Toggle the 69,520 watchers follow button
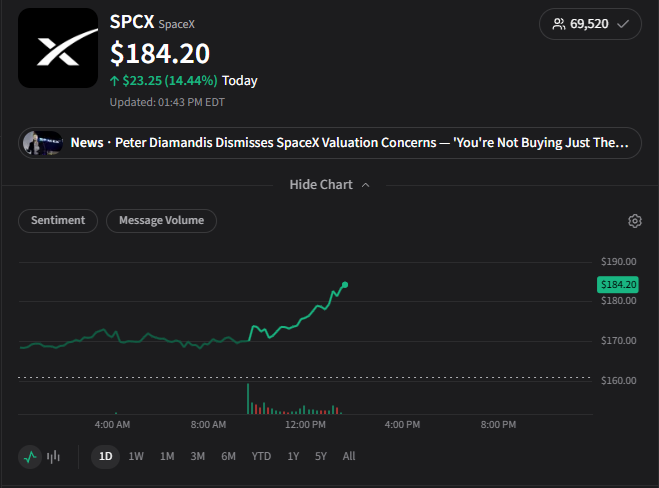Image resolution: width=659 pixels, height=488 pixels. pos(590,24)
